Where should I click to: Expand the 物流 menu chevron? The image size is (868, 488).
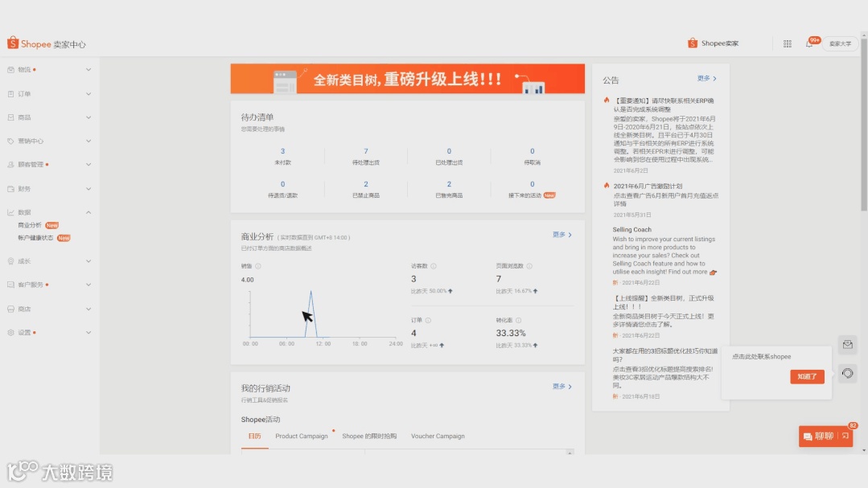[x=88, y=70]
